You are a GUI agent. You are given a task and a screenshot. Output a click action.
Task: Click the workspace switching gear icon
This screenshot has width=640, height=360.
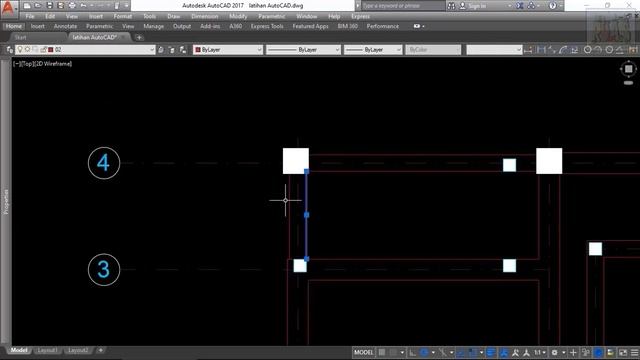554,352
